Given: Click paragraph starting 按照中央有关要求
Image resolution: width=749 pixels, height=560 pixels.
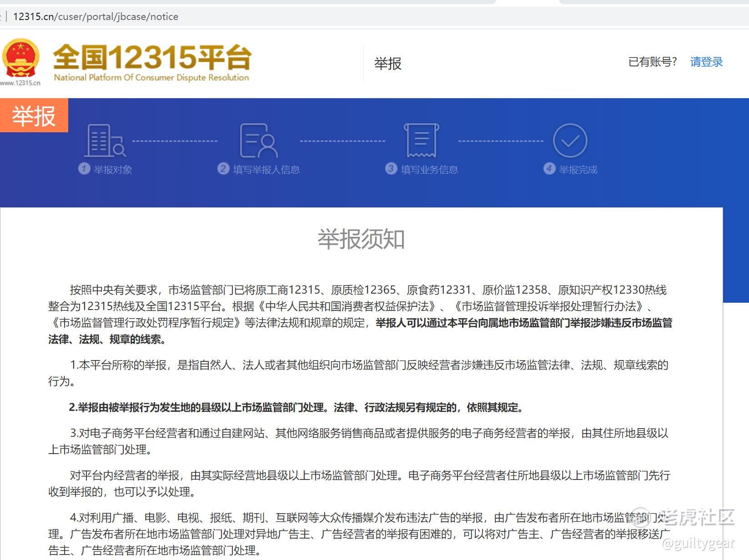Looking at the screenshot, I should tap(360, 315).
